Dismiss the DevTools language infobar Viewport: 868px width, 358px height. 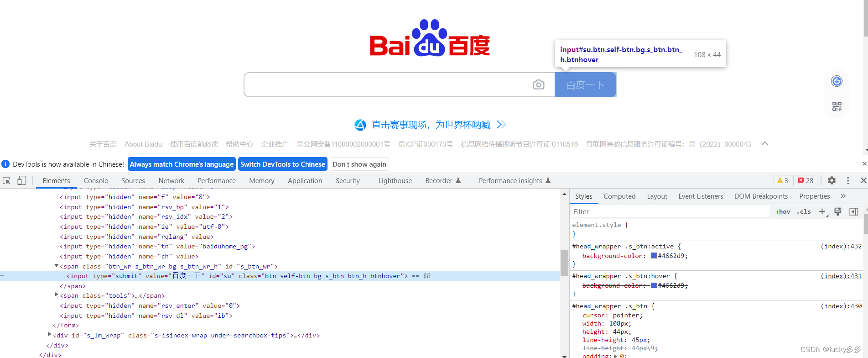point(864,164)
